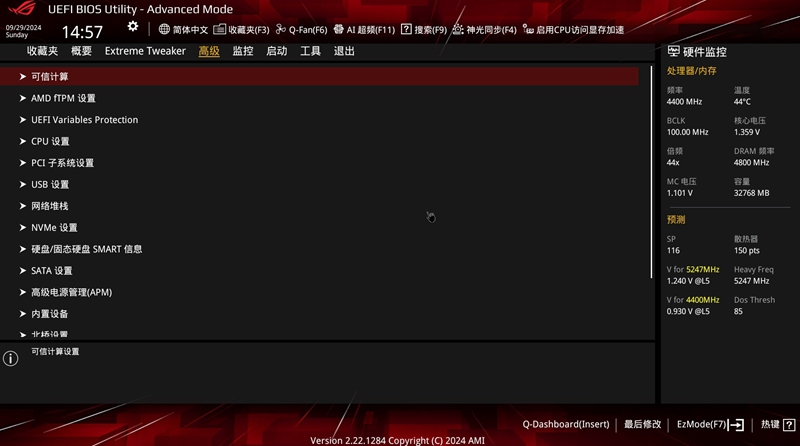Click the 32768 MB capacity value
The image size is (800, 446).
pos(752,193)
